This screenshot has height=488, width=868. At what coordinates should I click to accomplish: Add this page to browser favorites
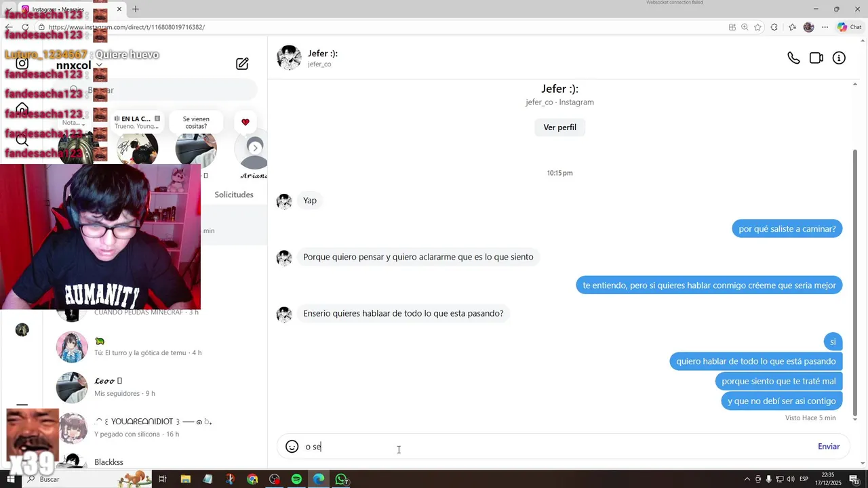coord(757,27)
